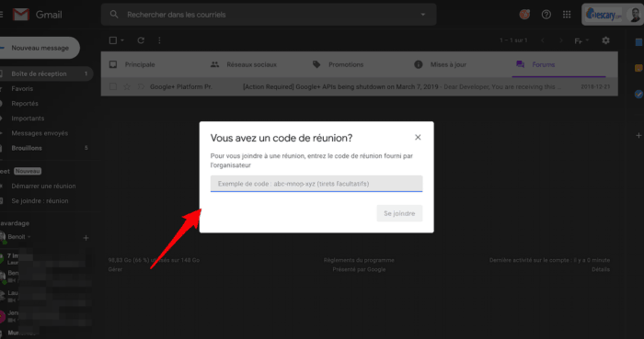Click Démarrer une réunion
Screen dimensions: 644x339
tap(43, 186)
